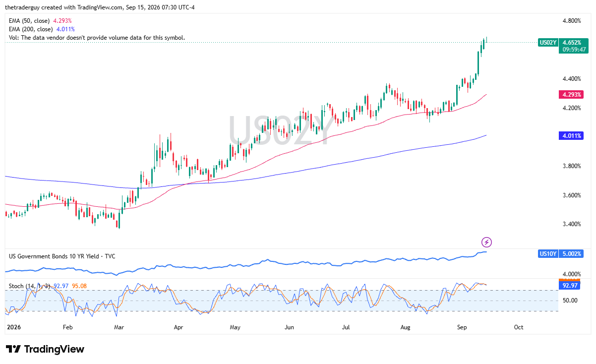Click the Apr time axis label
Viewport: 596px width, 364px height.
[179, 327]
